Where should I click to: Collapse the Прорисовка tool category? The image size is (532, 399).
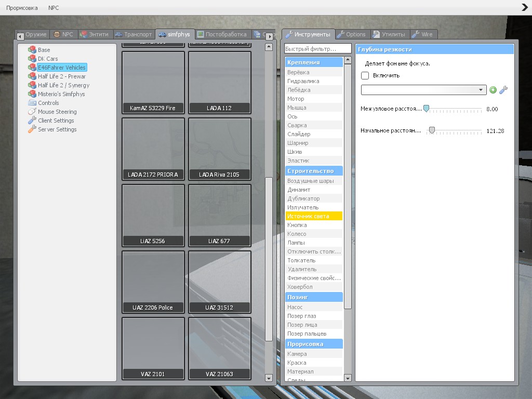pos(314,344)
